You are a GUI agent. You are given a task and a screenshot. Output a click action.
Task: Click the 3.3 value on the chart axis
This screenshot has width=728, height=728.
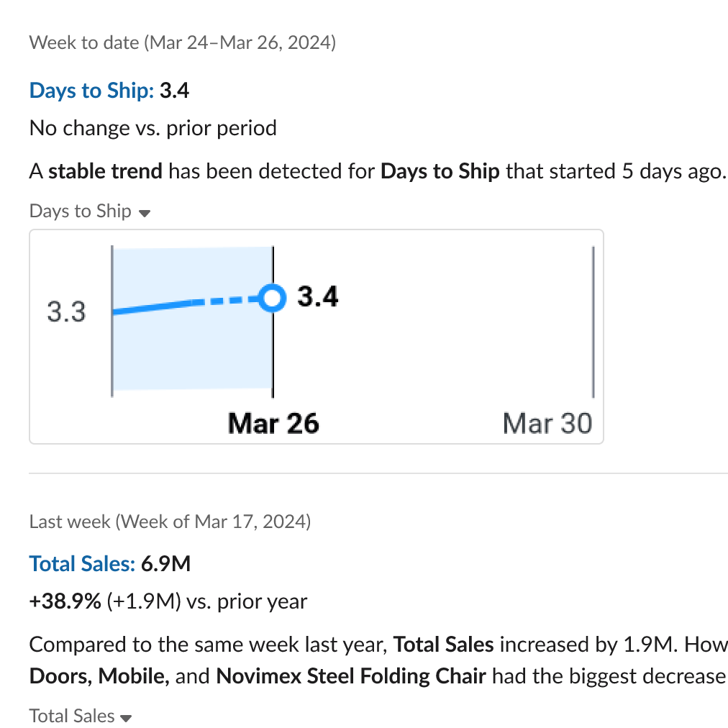65,311
